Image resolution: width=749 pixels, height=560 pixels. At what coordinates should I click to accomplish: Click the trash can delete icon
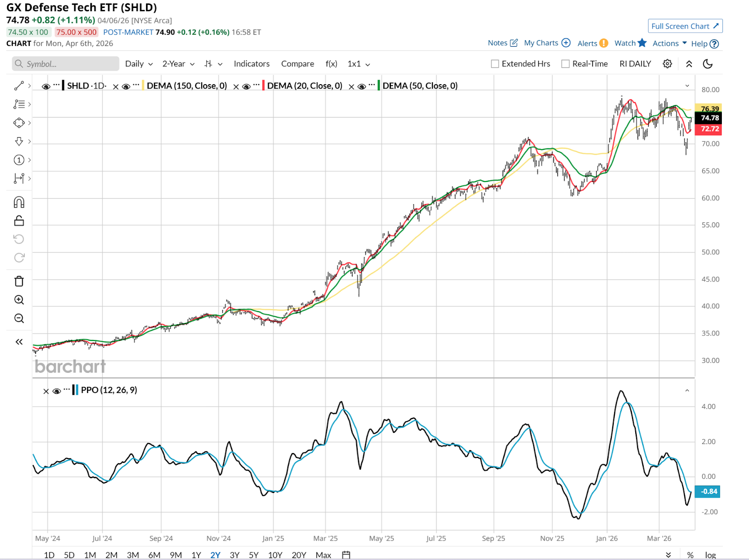coord(19,281)
